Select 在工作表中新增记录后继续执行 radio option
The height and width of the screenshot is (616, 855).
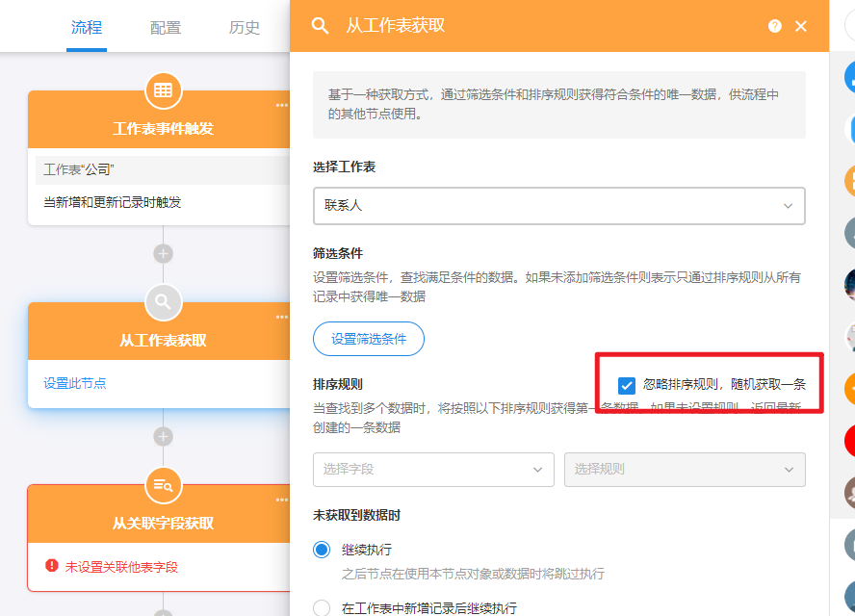pos(322,607)
